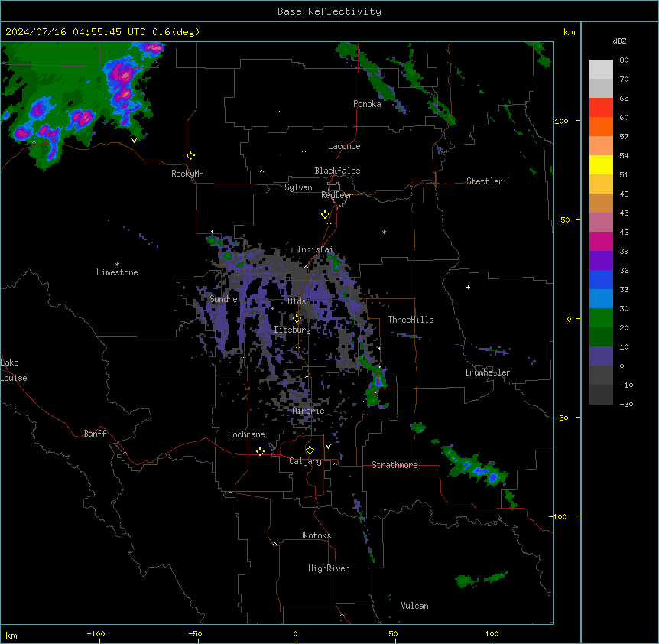This screenshot has width=659, height=644.
Task: Click the blue-cored echo south of ThreeHills
Action: (x=378, y=382)
